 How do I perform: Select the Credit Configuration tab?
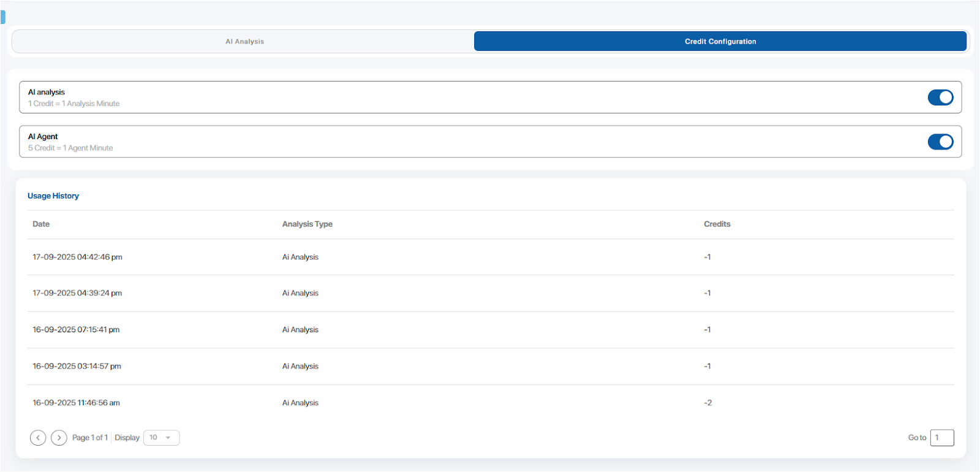click(x=720, y=42)
